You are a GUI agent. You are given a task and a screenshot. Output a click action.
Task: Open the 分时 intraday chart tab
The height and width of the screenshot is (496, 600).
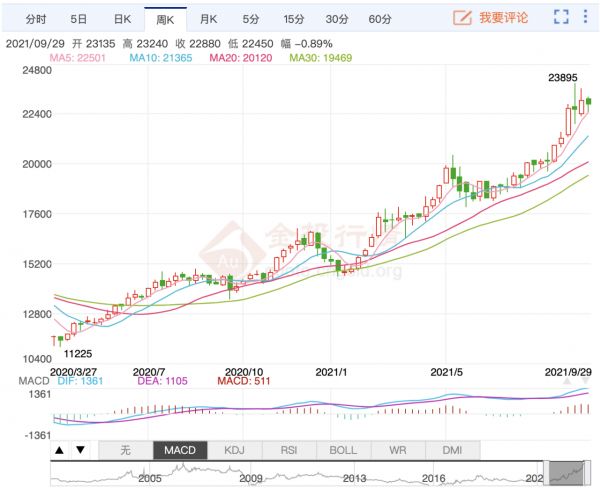(x=35, y=19)
